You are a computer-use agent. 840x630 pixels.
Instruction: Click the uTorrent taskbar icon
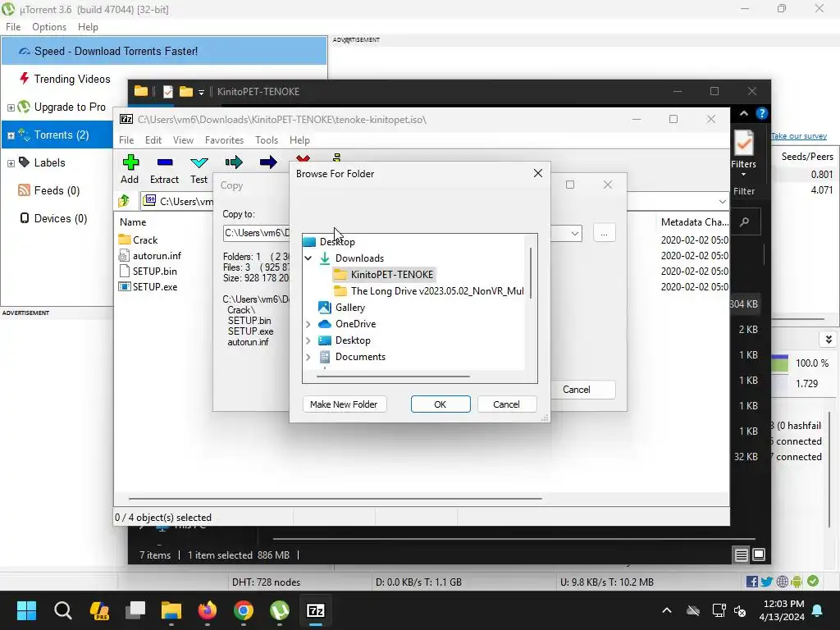pyautogui.click(x=280, y=610)
